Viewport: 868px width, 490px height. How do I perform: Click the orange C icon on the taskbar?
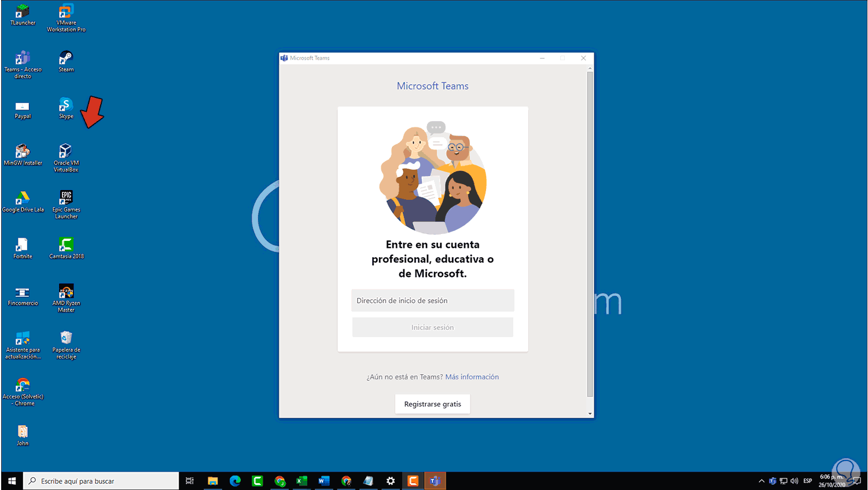[x=413, y=481]
